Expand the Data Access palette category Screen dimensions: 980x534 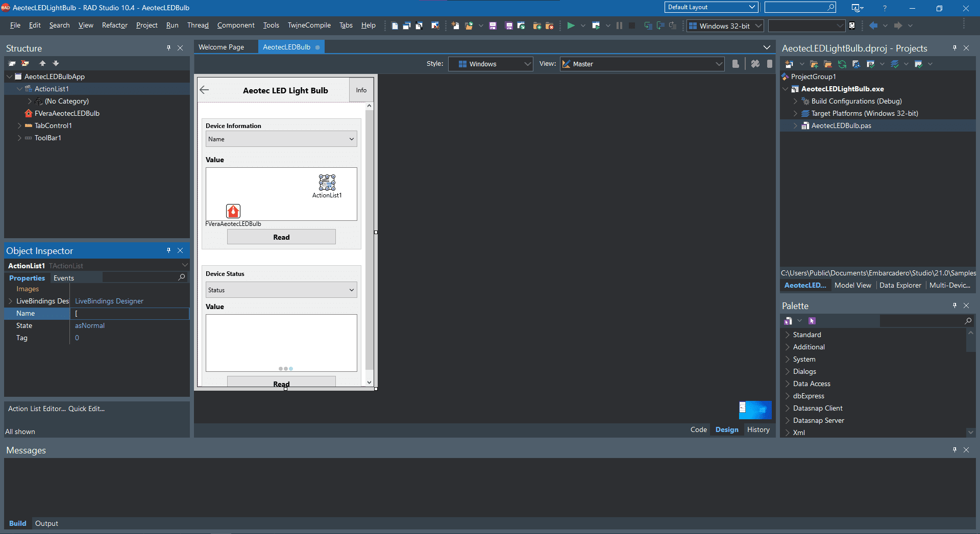[x=788, y=384]
